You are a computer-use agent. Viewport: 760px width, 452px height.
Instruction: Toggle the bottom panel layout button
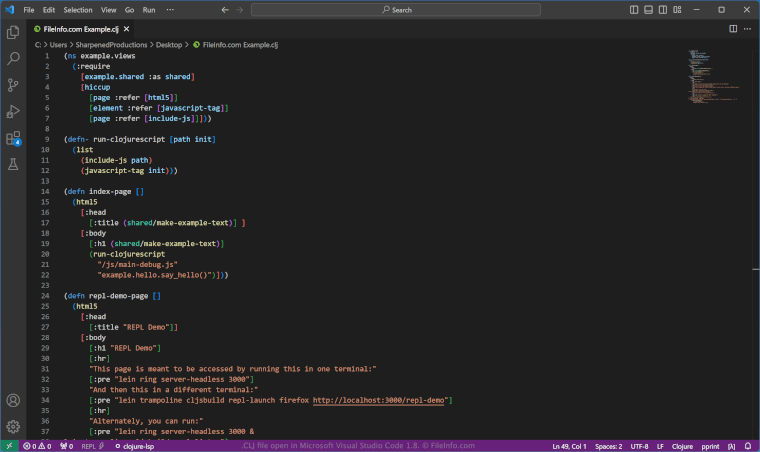(x=649, y=9)
